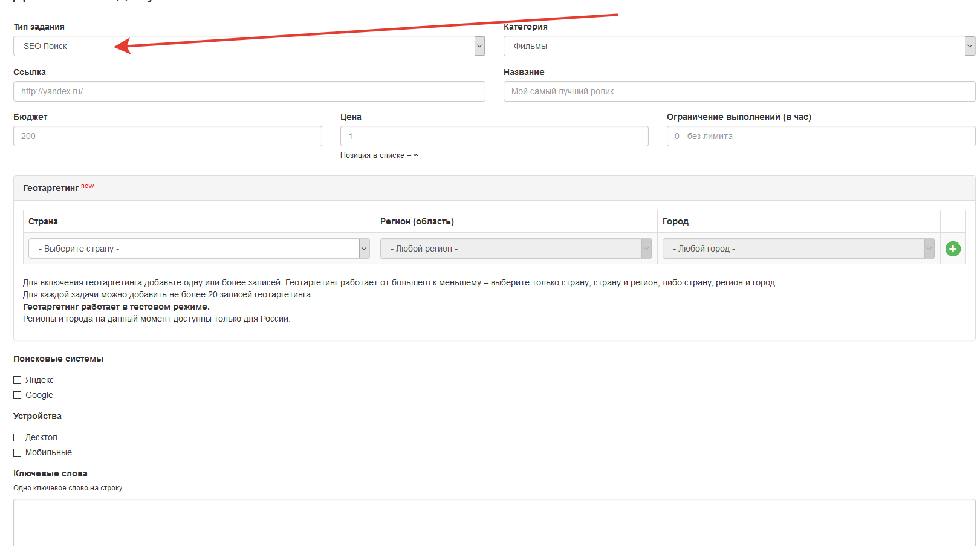This screenshot has height=546, width=980.
Task: Click the Позиция в списке hint text
Action: point(379,155)
